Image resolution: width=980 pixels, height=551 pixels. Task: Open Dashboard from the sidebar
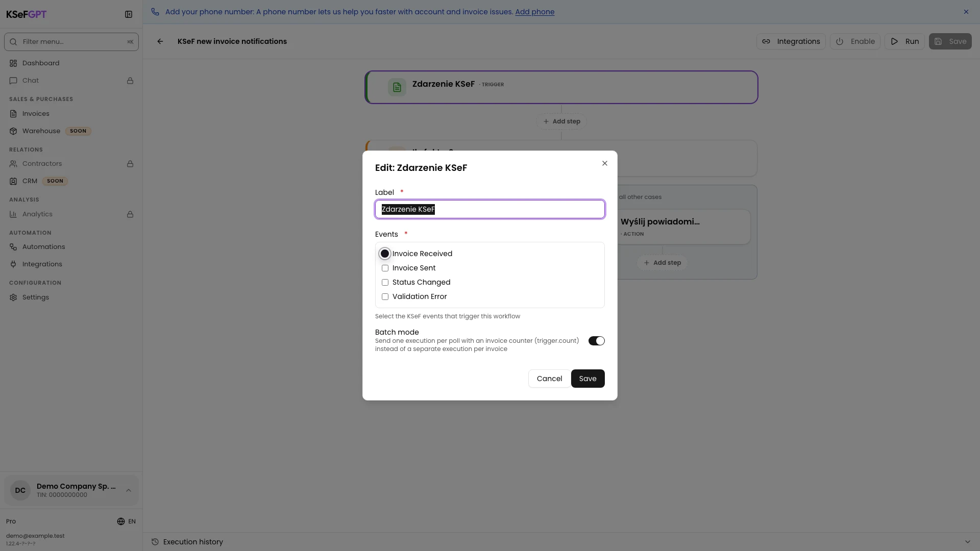click(71, 63)
